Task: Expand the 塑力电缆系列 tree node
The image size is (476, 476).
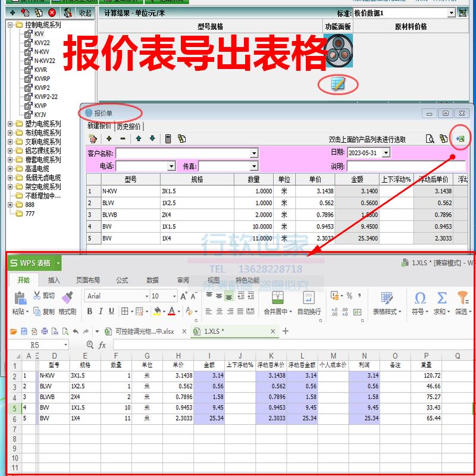Action: pyautogui.click(x=10, y=124)
